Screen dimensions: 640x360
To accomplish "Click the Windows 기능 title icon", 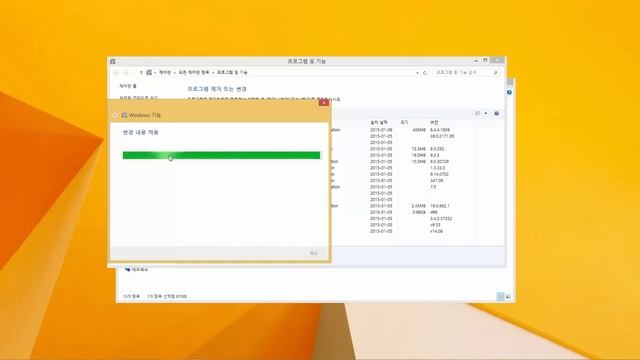I will [124, 116].
